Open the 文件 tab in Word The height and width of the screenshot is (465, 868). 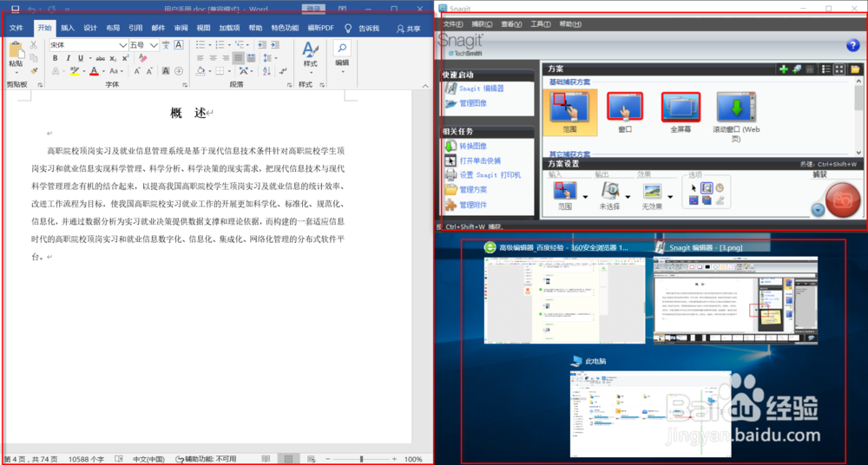pyautogui.click(x=16, y=29)
